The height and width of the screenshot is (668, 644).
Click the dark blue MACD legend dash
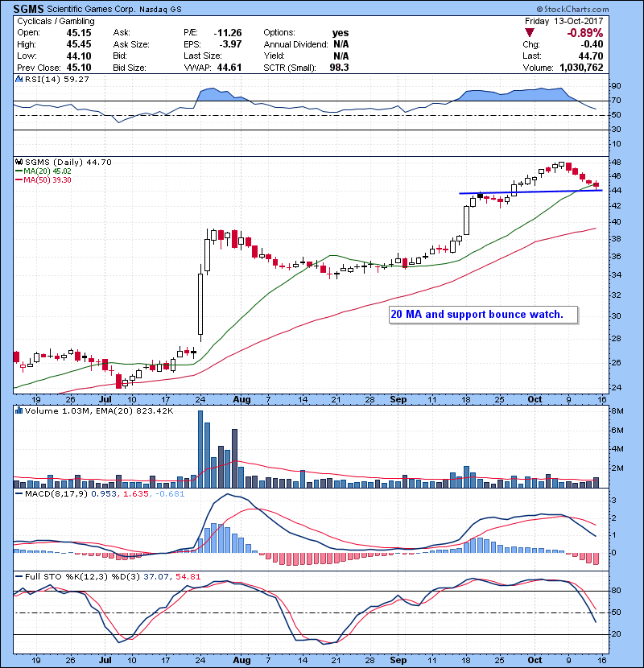19,494
